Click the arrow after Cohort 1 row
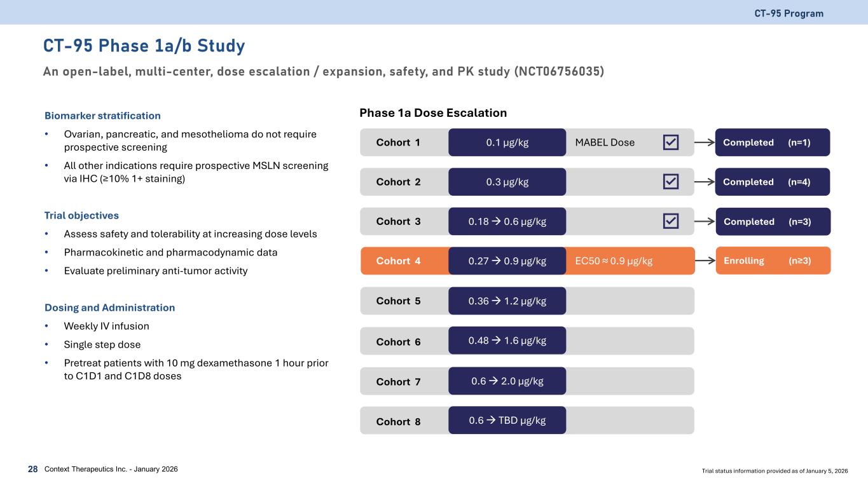This screenshot has height=488, width=868. [705, 142]
